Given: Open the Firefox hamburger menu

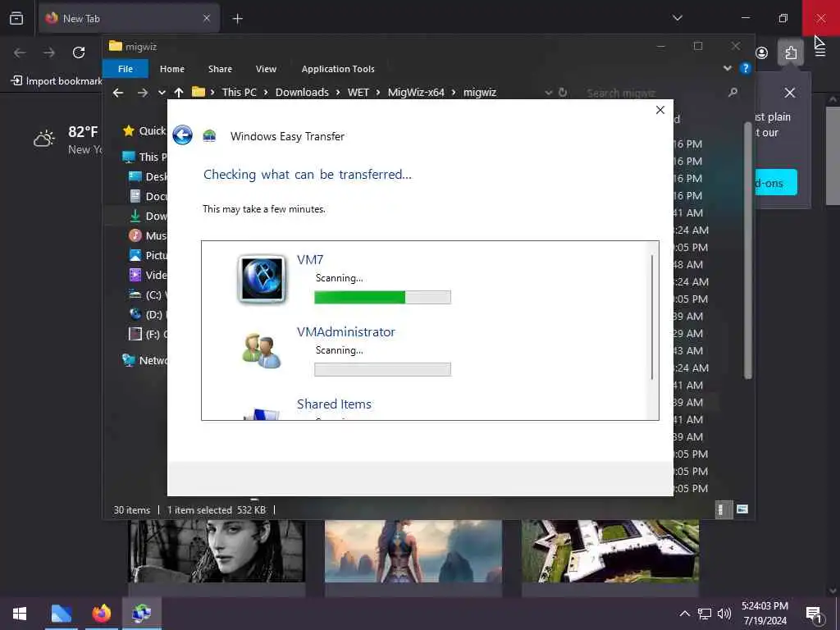Looking at the screenshot, I should [x=820, y=52].
